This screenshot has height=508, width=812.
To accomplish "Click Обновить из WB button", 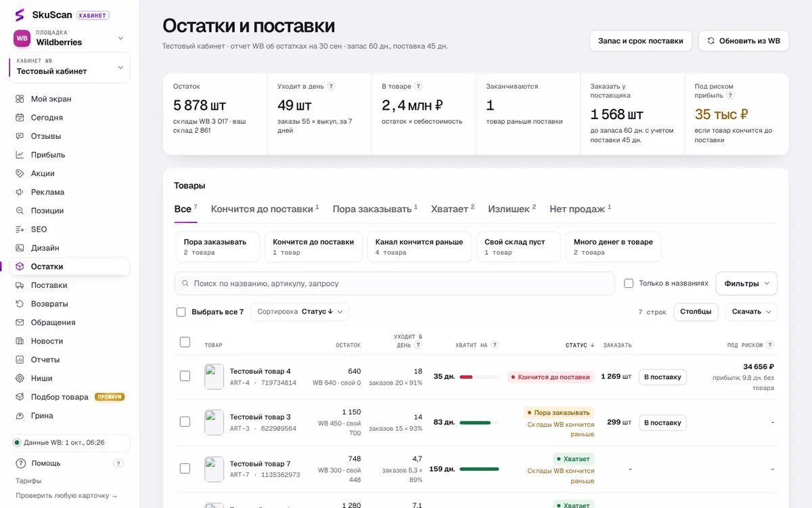I will (744, 41).
